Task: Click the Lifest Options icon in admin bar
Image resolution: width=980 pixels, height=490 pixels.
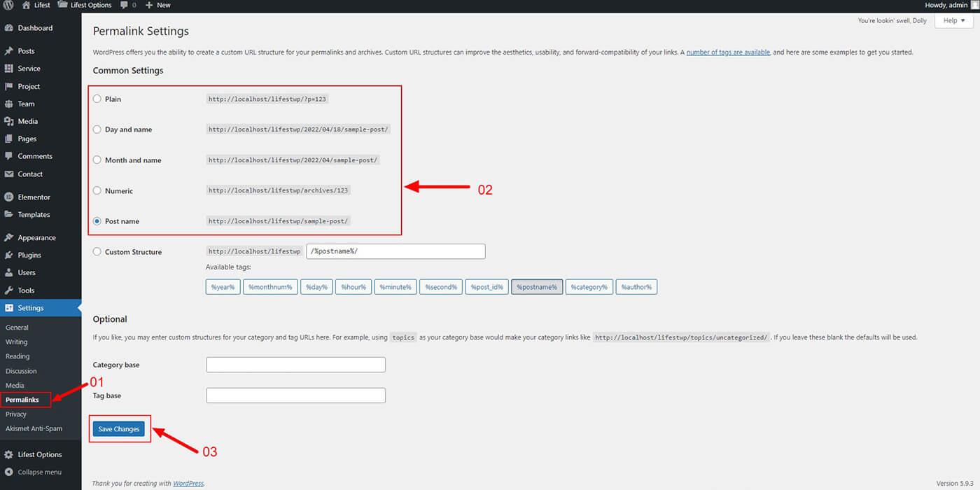Action: click(62, 5)
